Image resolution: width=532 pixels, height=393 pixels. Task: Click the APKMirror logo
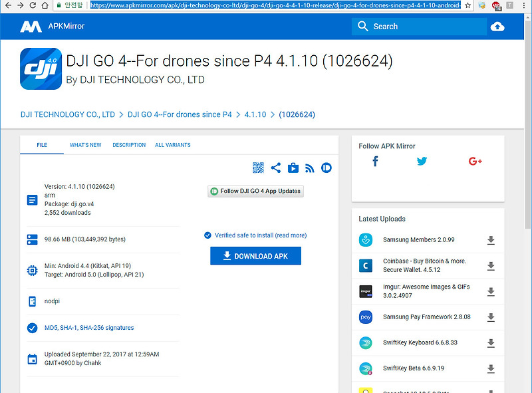coord(31,27)
